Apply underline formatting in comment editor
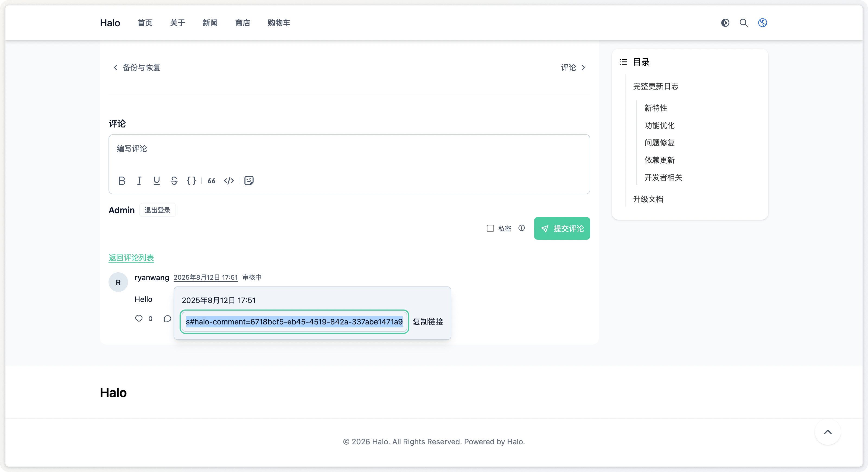This screenshot has width=868, height=472. (157, 181)
